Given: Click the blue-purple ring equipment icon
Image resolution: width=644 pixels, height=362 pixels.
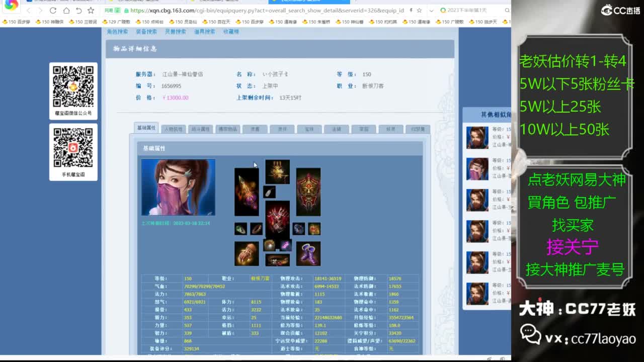Looking at the screenshot, I should [x=299, y=229].
